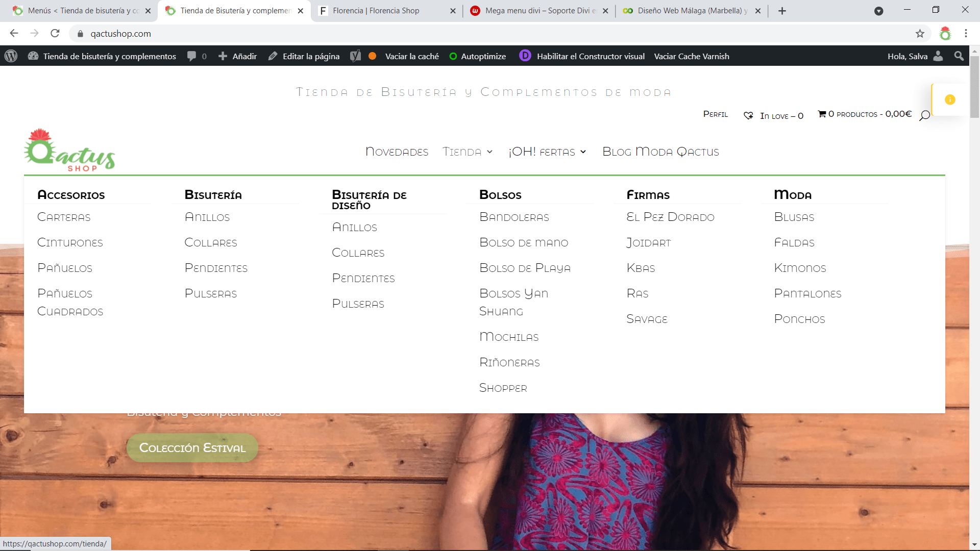Click the Yoast SEO icon in admin bar
The height and width of the screenshot is (551, 980).
pos(356,56)
